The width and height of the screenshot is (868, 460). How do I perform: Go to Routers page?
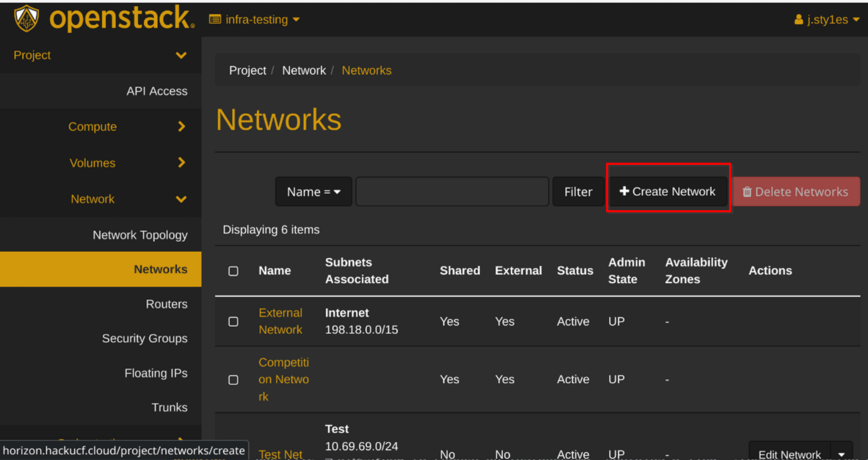tap(167, 304)
